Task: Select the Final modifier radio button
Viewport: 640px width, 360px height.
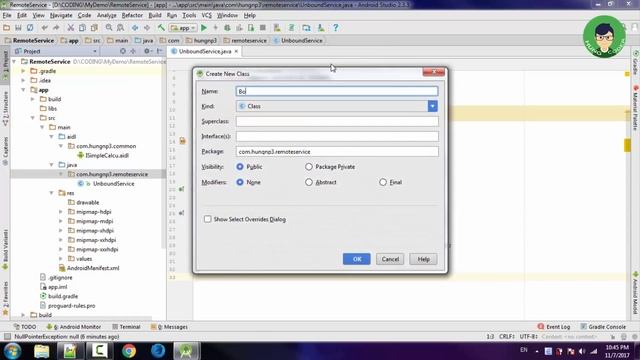Action: (383, 182)
